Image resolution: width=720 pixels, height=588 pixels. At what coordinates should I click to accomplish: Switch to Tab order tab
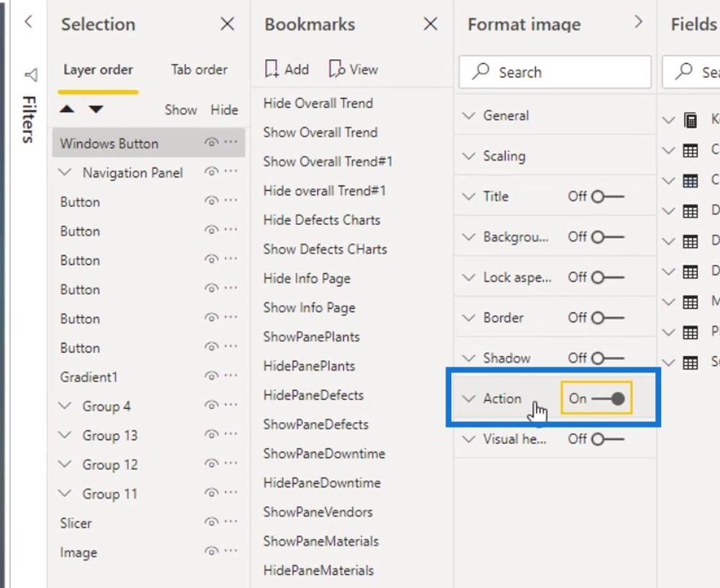tap(199, 69)
